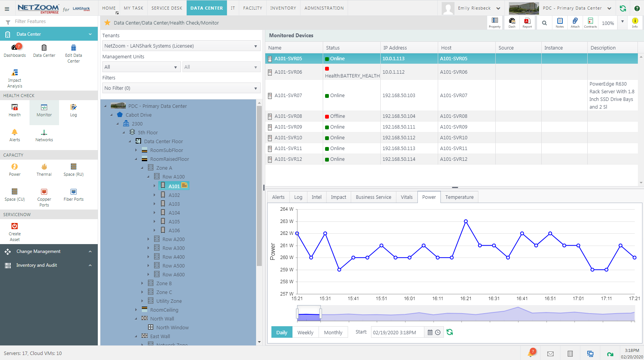The height and width of the screenshot is (360, 644).
Task: Open the Dash toolbar button
Action: point(512,23)
